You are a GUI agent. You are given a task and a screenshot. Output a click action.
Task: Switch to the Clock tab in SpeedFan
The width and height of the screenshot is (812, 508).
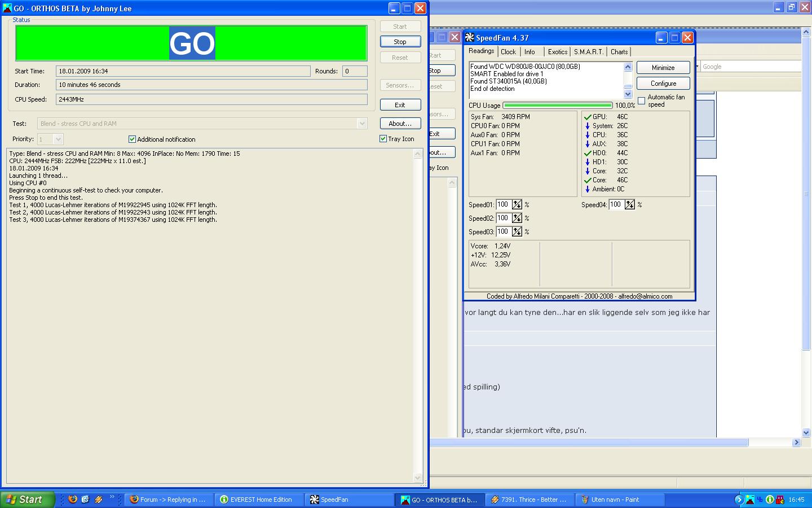508,51
